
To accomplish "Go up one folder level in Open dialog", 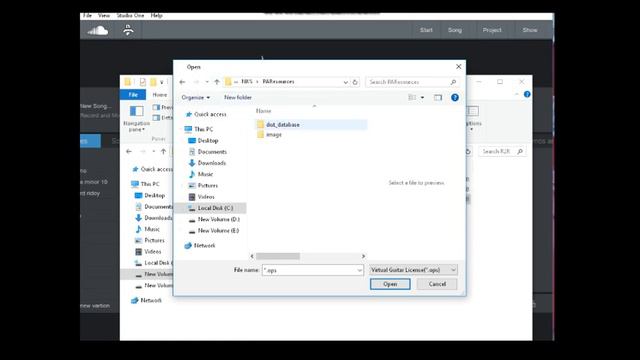I will (x=217, y=82).
